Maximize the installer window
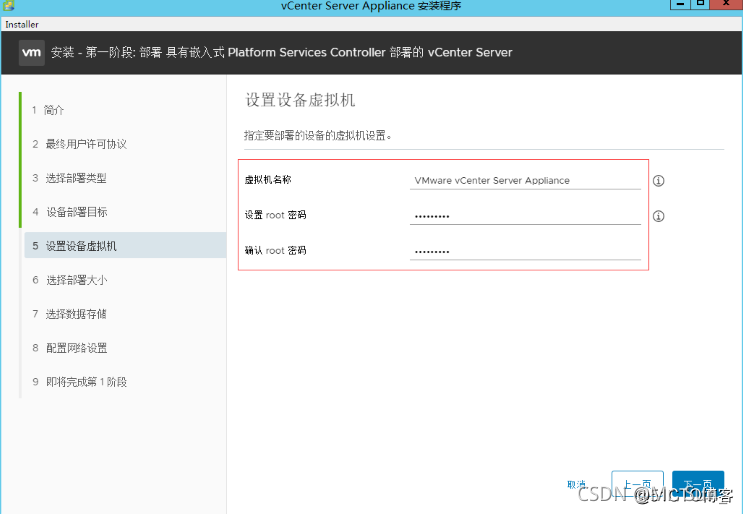Image resolution: width=743 pixels, height=514 pixels. point(700,4)
